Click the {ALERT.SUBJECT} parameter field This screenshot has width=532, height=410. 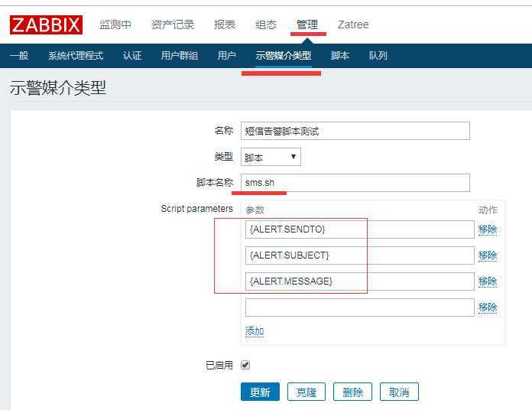point(360,255)
